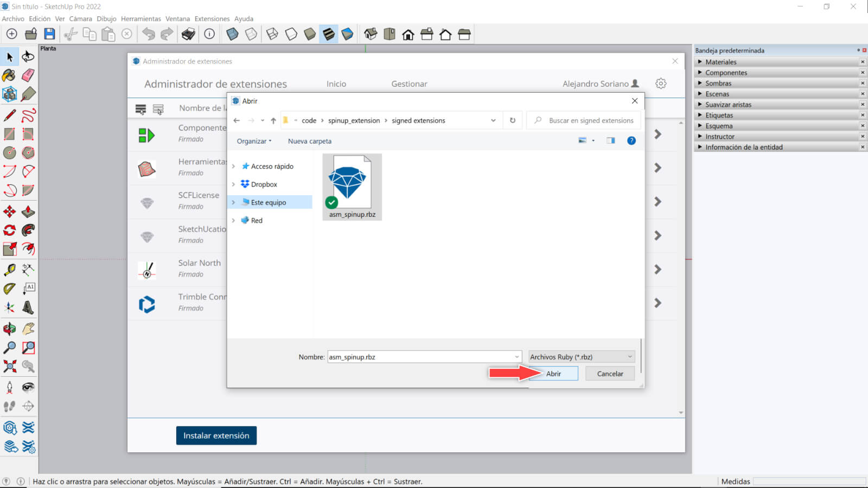Open help in the Abrir dialog
The width and height of the screenshot is (868, 488).
(x=631, y=140)
